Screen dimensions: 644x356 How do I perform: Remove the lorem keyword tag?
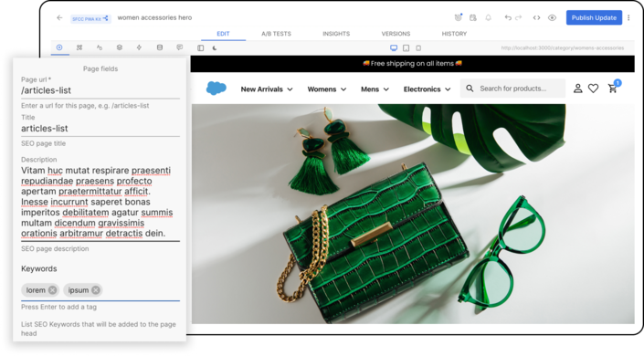(x=53, y=290)
